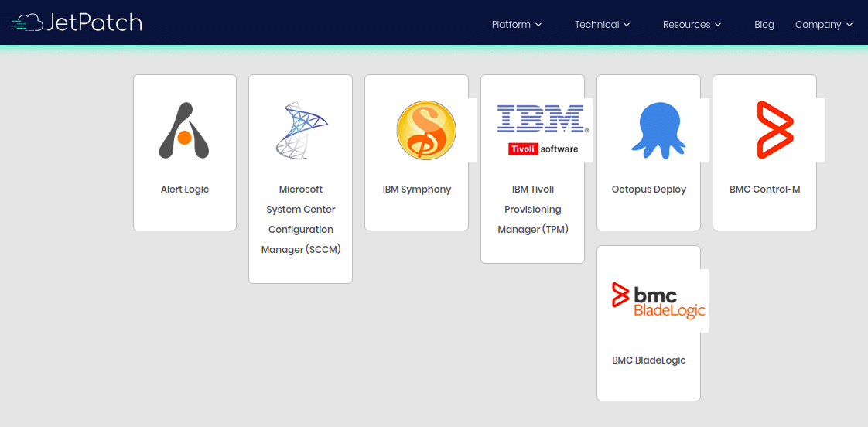Click the IBM Symphony gold logo

[426, 130]
